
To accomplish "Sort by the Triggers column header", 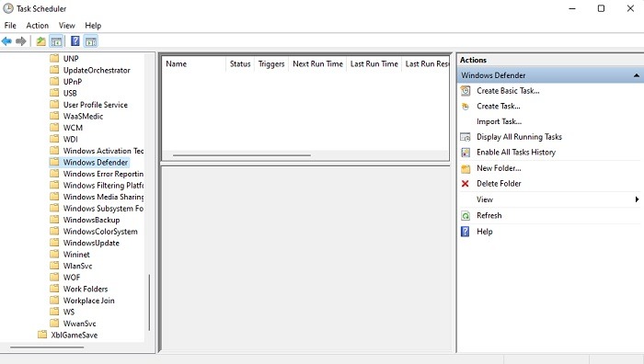I will point(271,64).
